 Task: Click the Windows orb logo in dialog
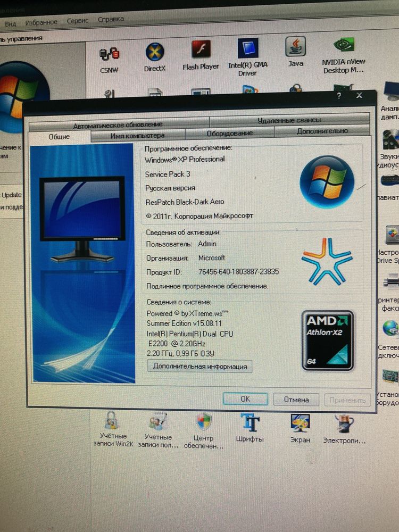click(x=327, y=182)
